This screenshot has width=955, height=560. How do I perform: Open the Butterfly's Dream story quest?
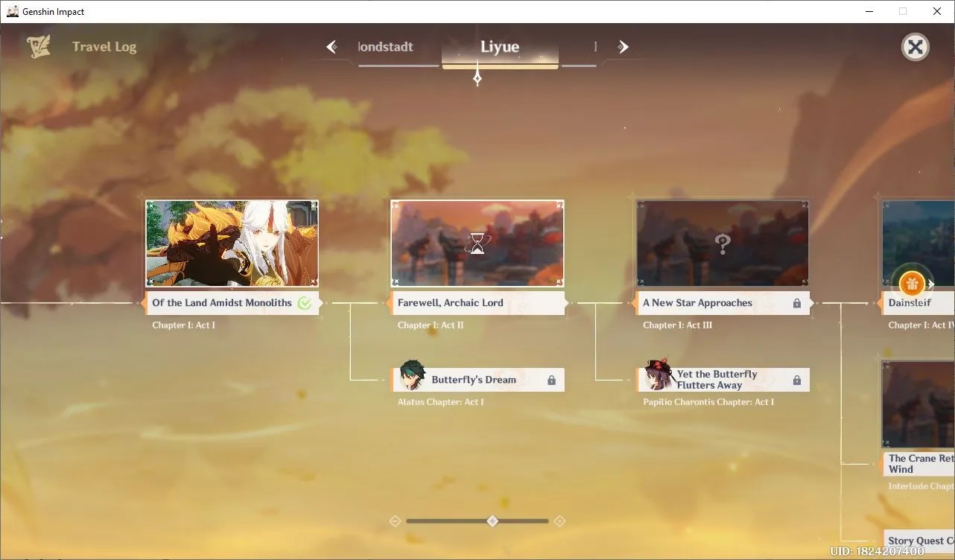click(x=478, y=380)
